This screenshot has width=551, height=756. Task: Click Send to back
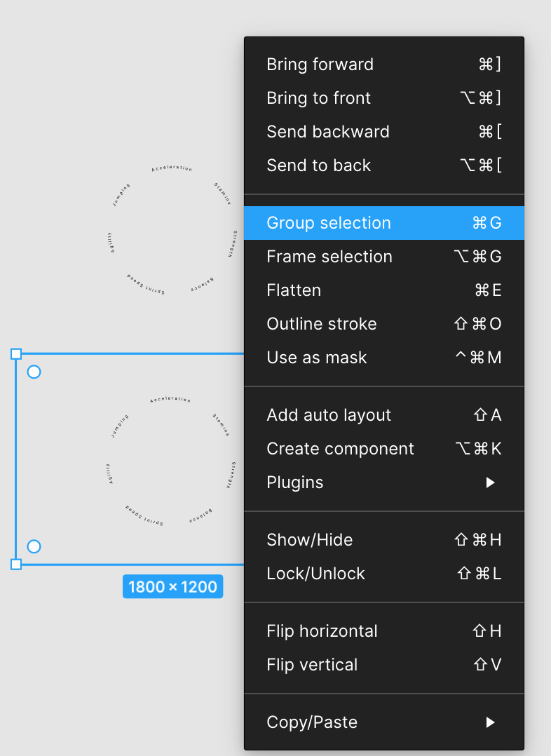[318, 166]
